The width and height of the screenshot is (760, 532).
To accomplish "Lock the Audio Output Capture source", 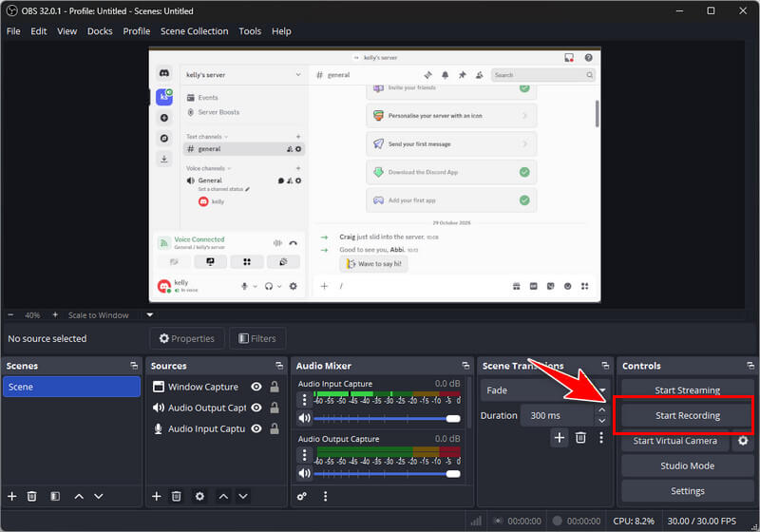I will [275, 408].
